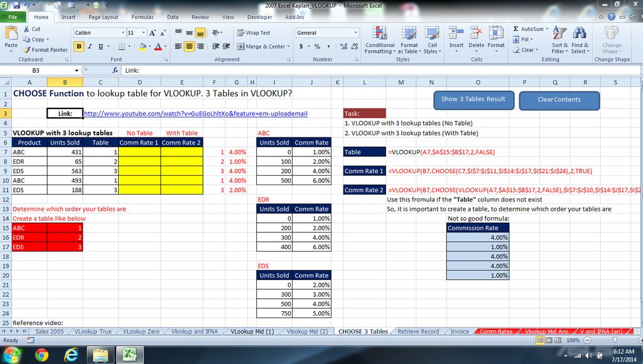
Task: Toggle Italic formatting
Action: pyautogui.click(x=90, y=46)
